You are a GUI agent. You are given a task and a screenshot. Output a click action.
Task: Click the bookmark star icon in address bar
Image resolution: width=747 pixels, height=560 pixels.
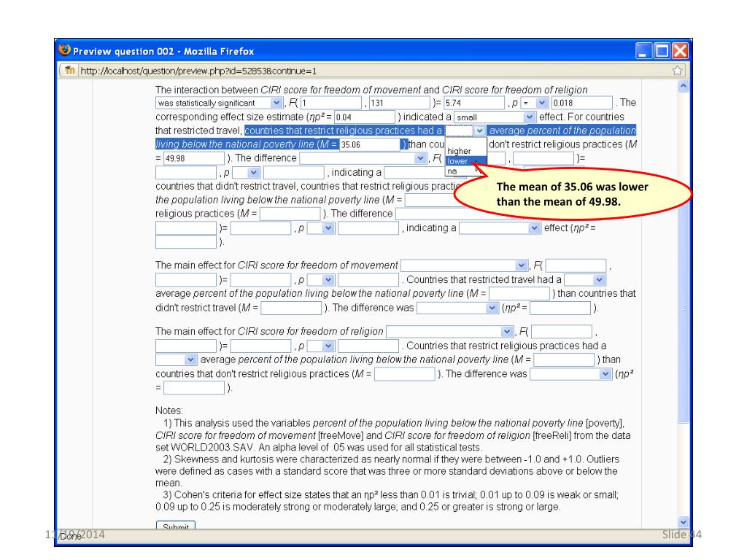(677, 71)
